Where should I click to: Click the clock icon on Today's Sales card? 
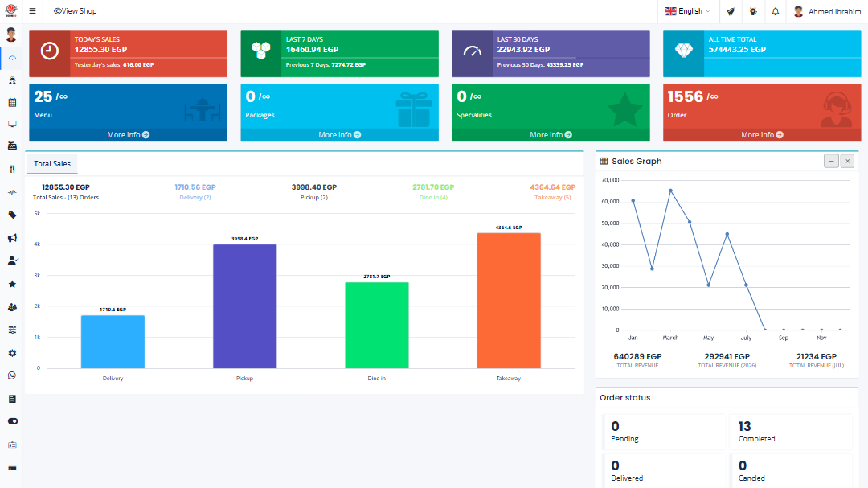49,51
